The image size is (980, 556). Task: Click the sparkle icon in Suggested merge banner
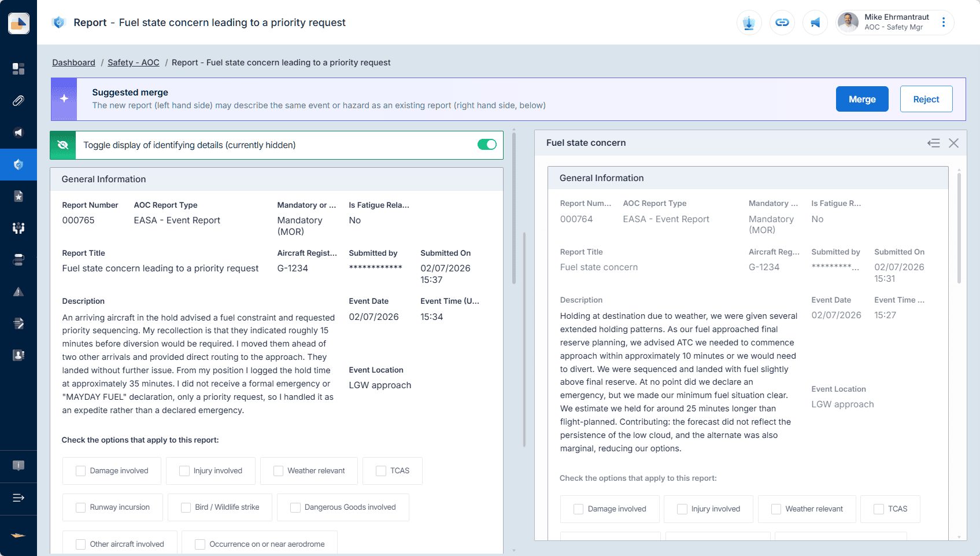tap(64, 99)
